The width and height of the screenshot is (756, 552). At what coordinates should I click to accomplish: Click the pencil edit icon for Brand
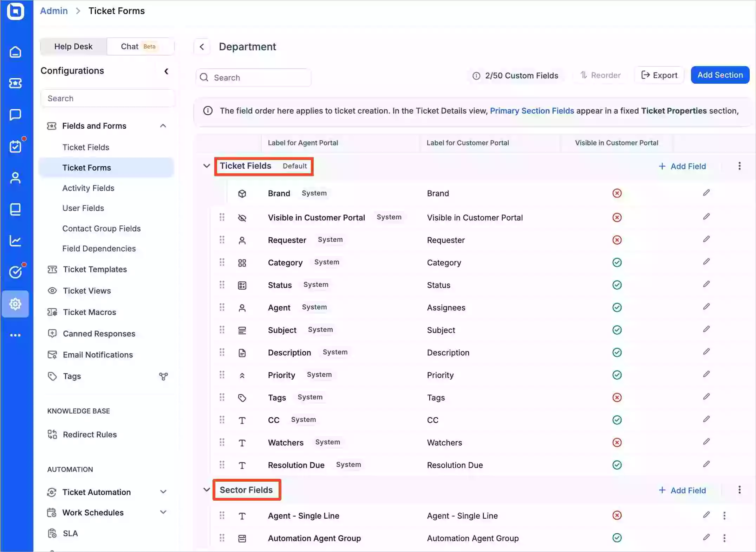[706, 193]
